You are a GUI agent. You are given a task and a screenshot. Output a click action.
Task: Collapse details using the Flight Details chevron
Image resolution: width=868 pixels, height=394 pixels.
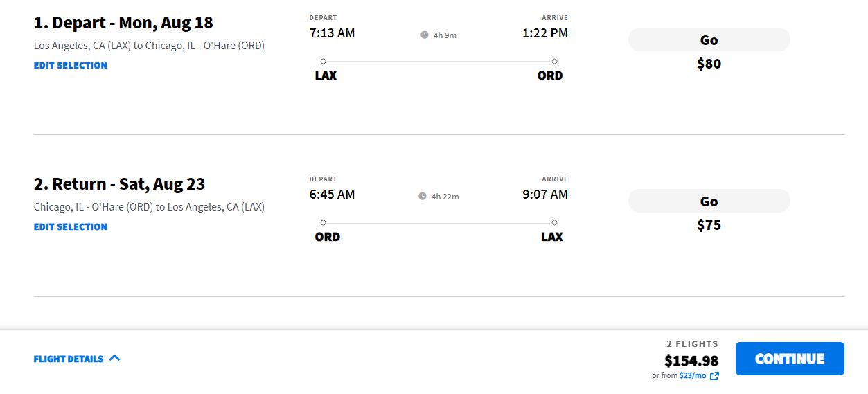pyautogui.click(x=114, y=358)
